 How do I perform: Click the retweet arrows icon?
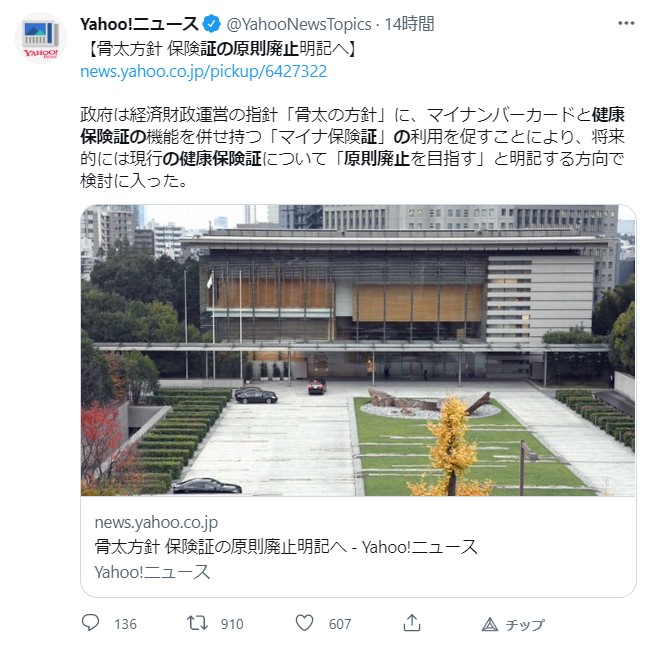pyautogui.click(x=197, y=623)
